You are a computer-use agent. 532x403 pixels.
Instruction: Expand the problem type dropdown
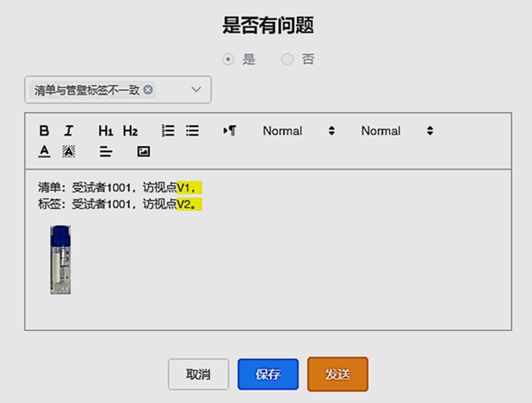click(196, 90)
